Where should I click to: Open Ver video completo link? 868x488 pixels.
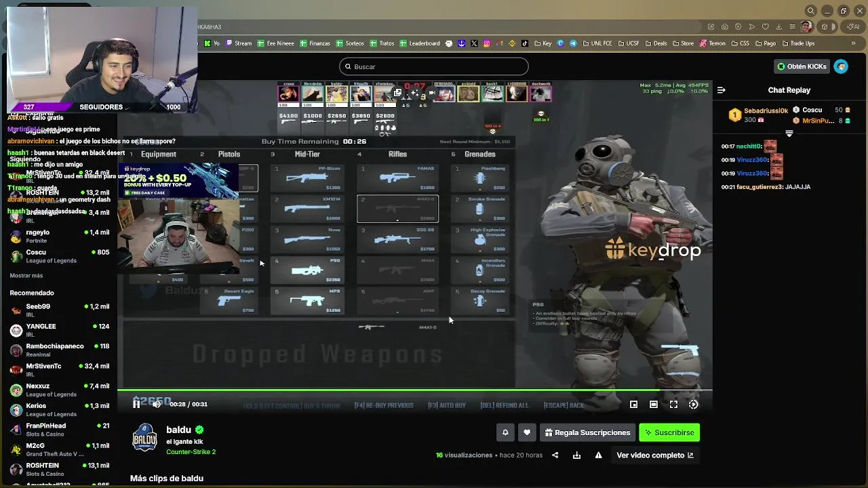pos(655,455)
